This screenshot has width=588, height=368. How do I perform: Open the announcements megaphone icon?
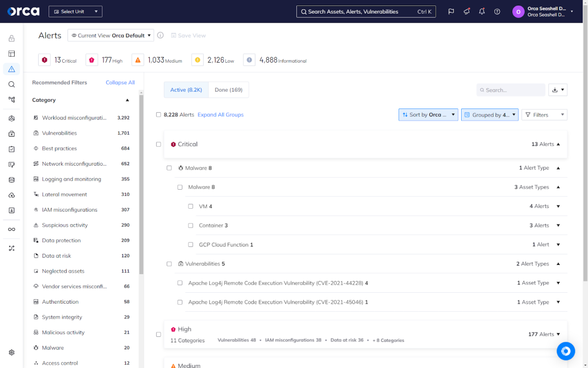coord(467,11)
